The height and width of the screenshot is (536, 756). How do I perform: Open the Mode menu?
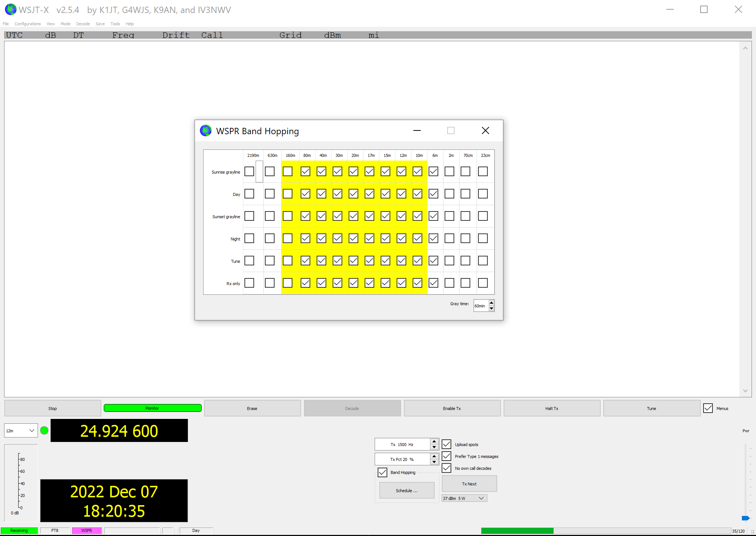tap(65, 24)
